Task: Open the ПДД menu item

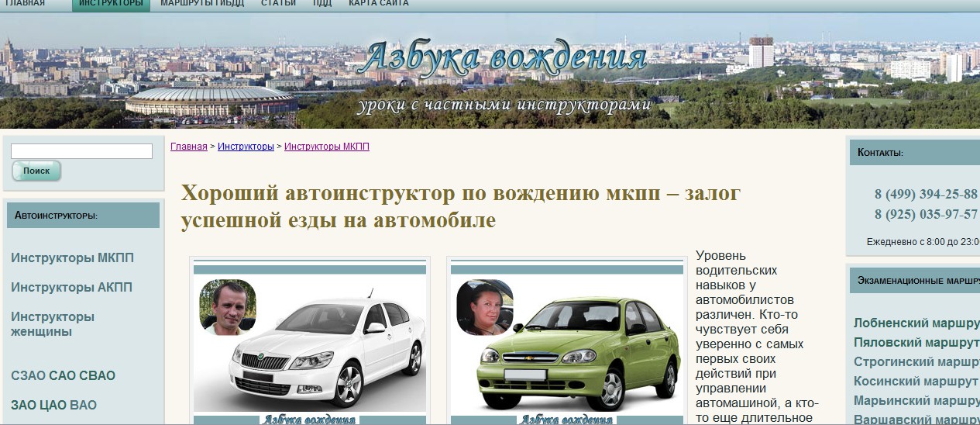Action: click(322, 4)
